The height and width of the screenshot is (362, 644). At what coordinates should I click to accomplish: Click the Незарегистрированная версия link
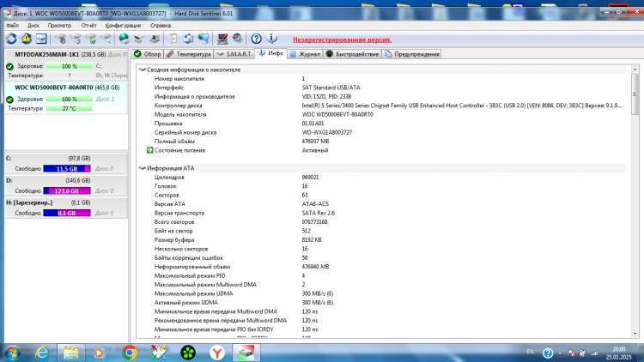coord(342,39)
